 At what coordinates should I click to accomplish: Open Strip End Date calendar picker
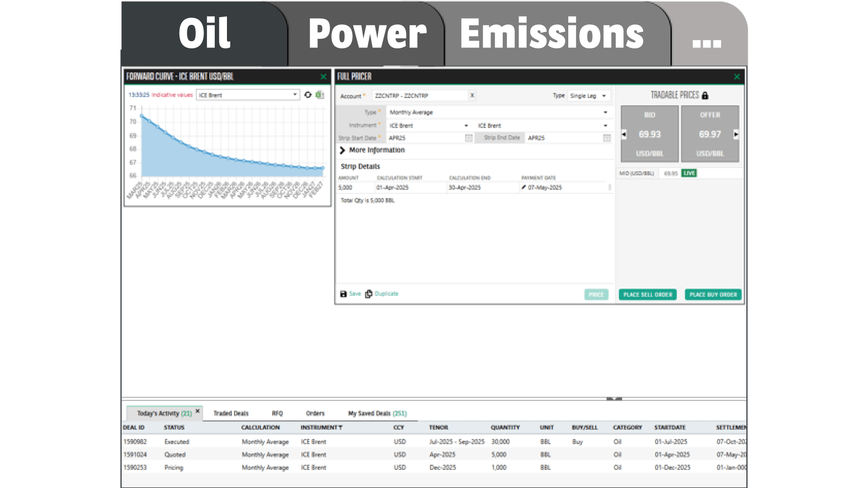[607, 138]
